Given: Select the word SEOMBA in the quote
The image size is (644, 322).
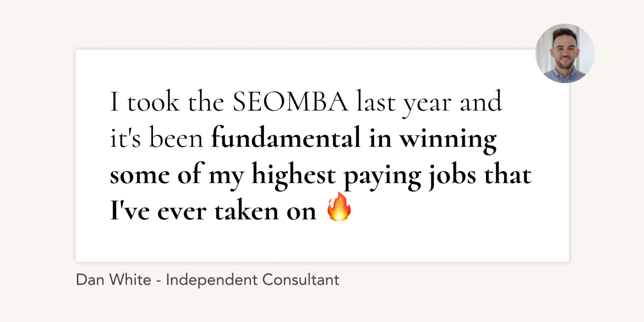Looking at the screenshot, I should coord(290,101).
